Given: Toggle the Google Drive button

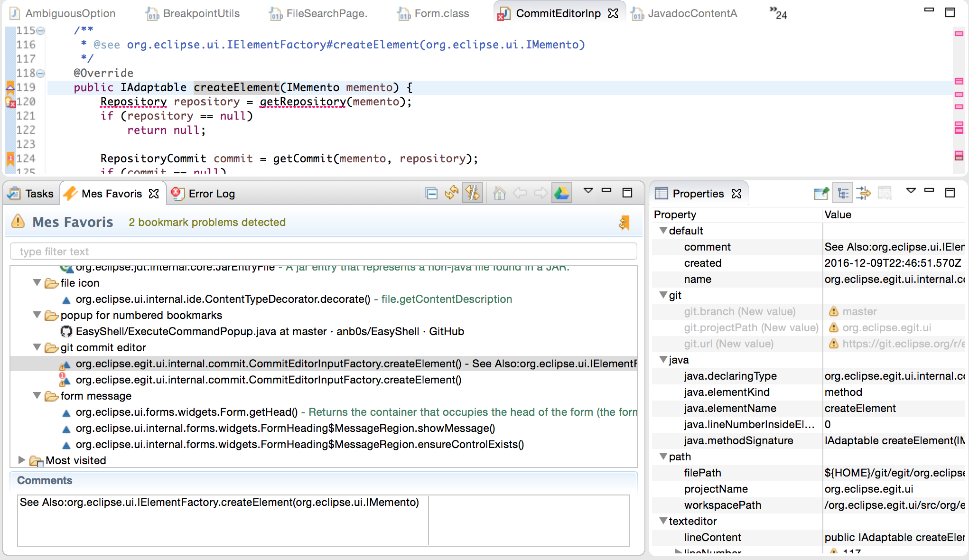Looking at the screenshot, I should [561, 193].
